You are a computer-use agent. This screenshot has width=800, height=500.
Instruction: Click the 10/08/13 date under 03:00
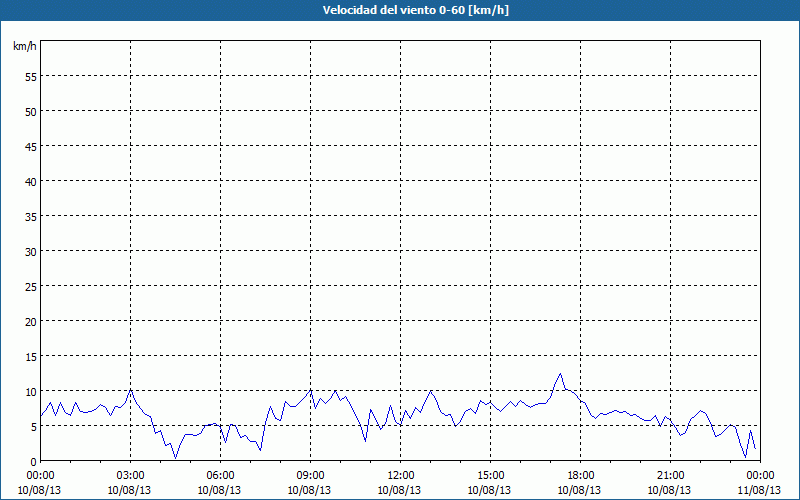click(130, 490)
